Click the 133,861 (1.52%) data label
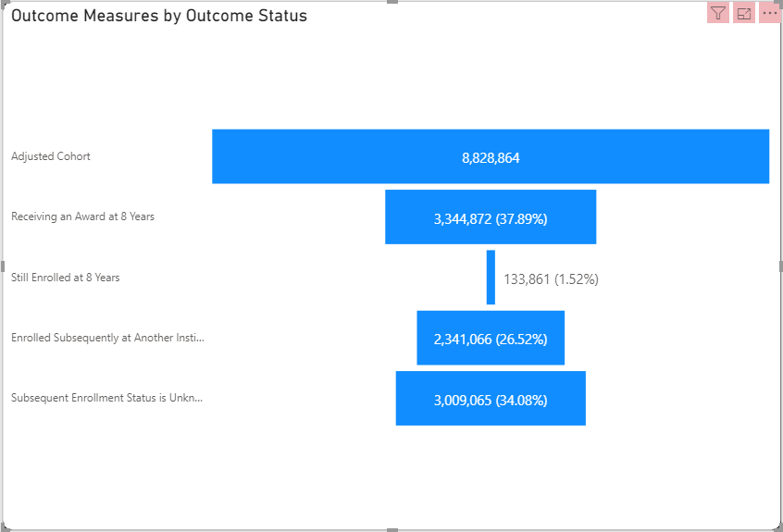 (551, 278)
